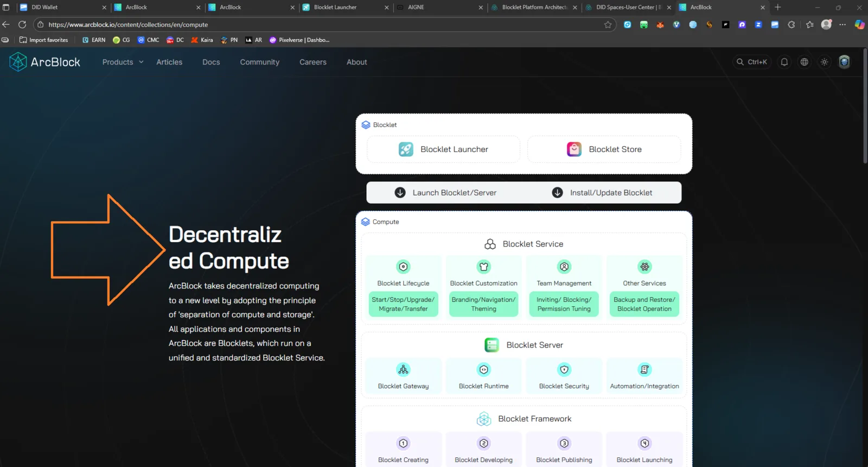Viewport: 868px width, 467px height.
Task: Click Import favorites in bookmarks bar
Action: pyautogui.click(x=43, y=40)
